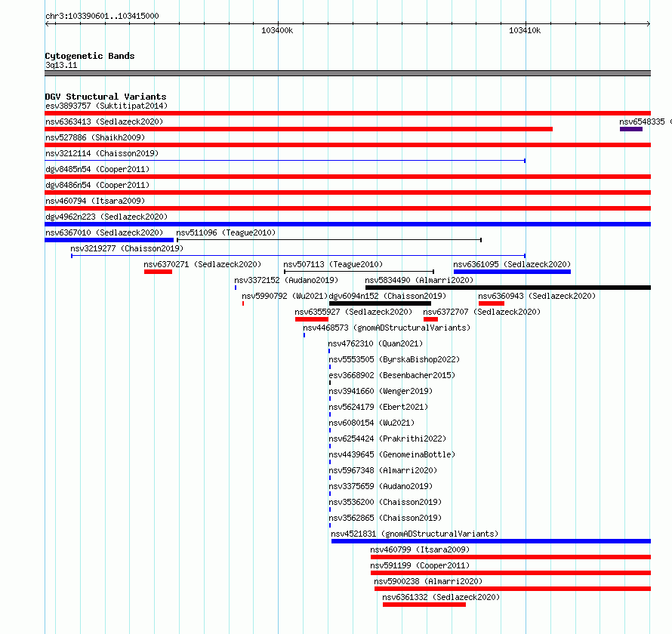Viewport: 672px width, 634px height.
Task: Click the red nsv6360943 variant bar
Action: (492, 303)
